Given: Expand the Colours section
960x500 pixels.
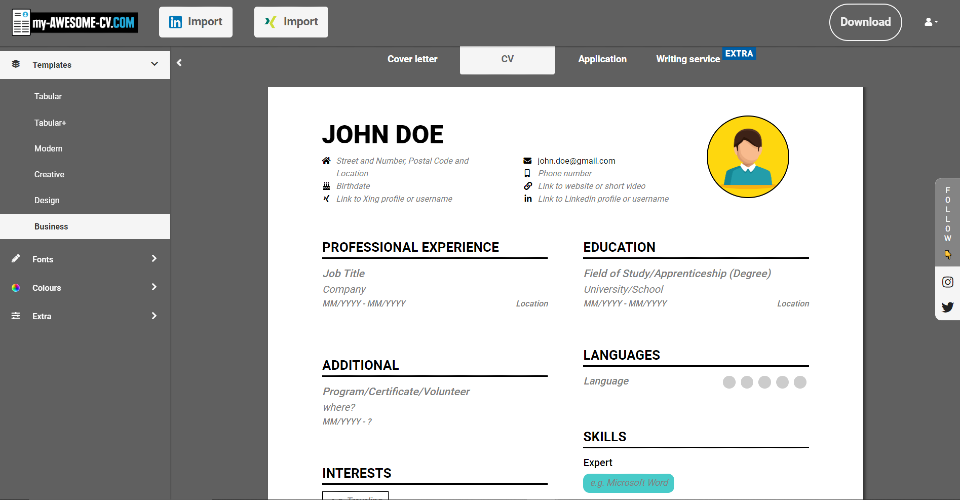Looking at the screenshot, I should pyautogui.click(x=154, y=288).
